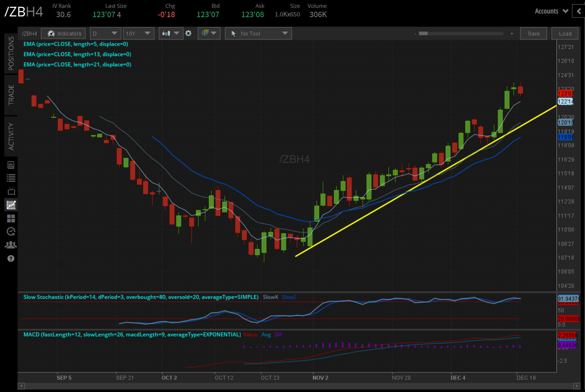585x392 pixels.
Task: Open the No Tool drawing dropdown
Action: (258, 33)
